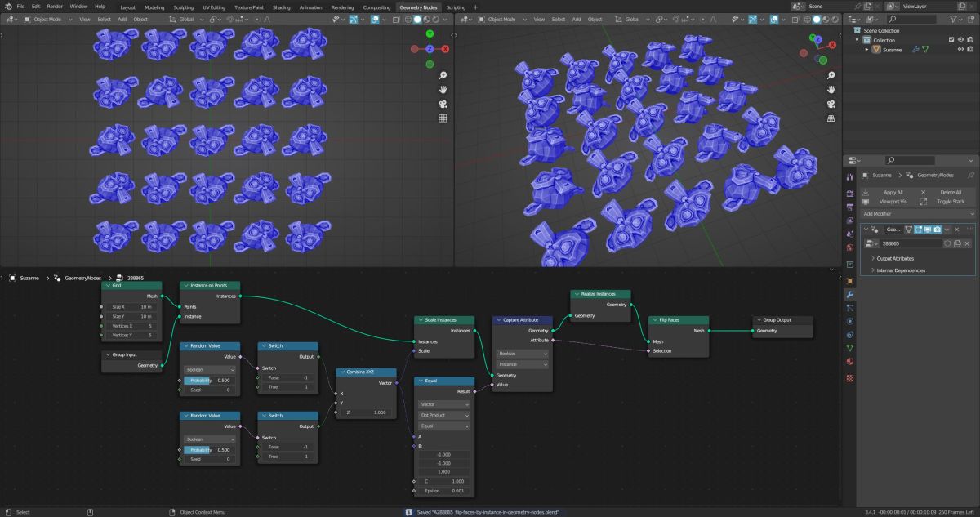Click the Equal node Epsilon field

(444, 491)
